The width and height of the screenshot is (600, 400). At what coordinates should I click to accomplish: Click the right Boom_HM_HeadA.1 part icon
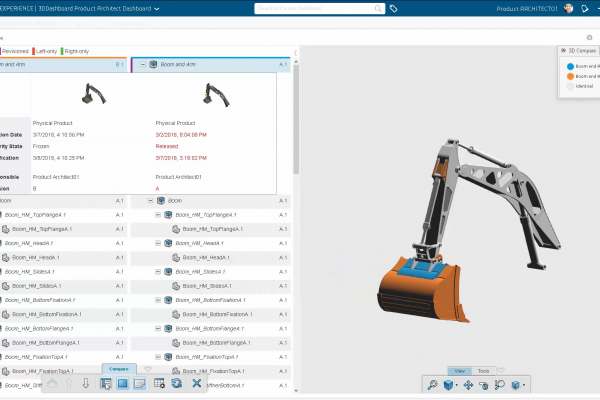coord(176,258)
